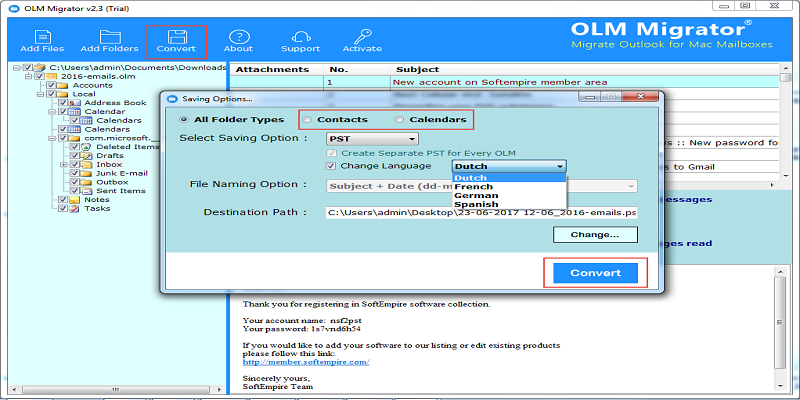Uncheck the Junk E-mail checkbox
Viewport: 800px width, 400px height.
click(x=74, y=173)
